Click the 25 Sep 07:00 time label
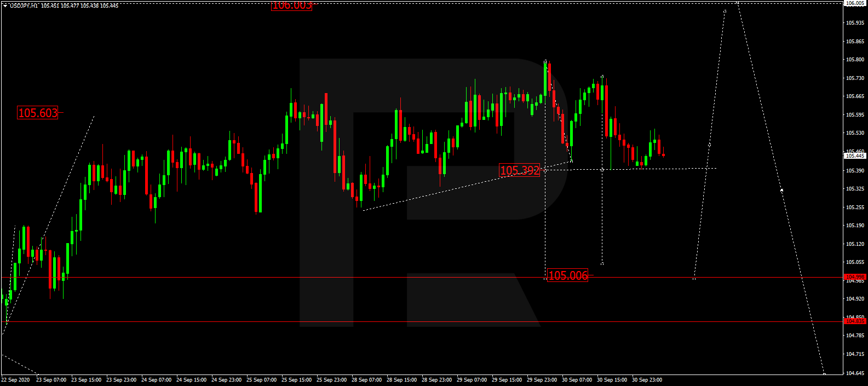 261,380
